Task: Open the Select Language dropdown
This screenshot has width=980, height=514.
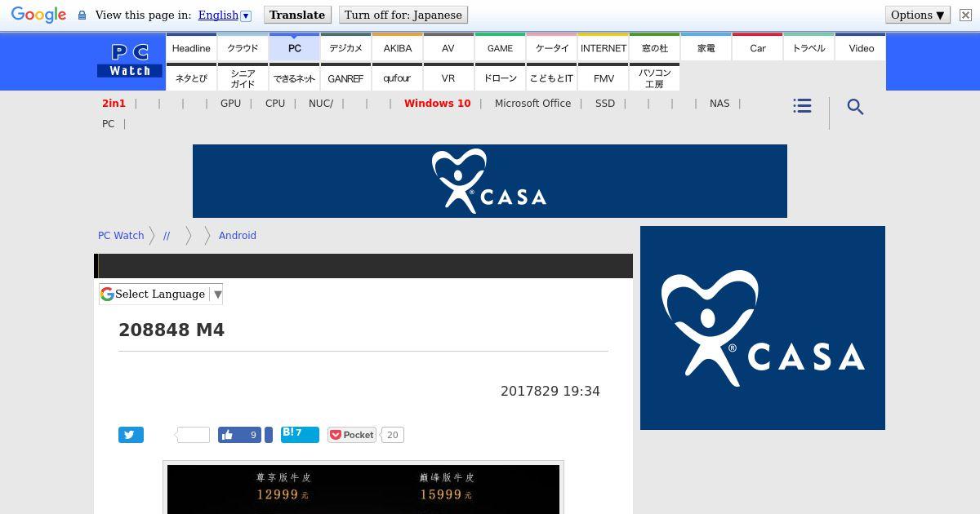Action: pyautogui.click(x=161, y=294)
